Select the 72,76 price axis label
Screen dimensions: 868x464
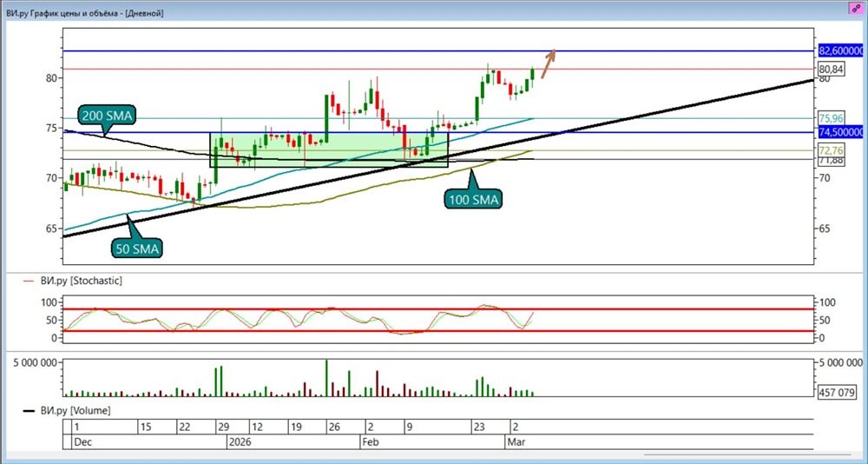coord(831,150)
